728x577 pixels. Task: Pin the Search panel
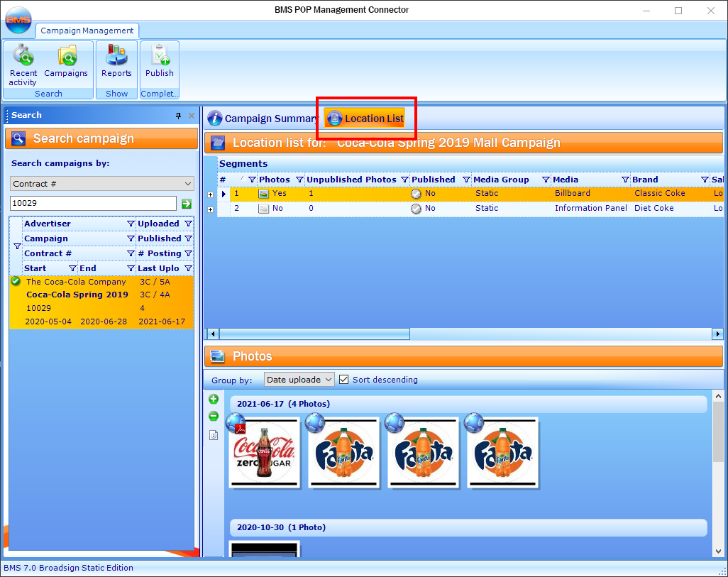click(x=178, y=116)
